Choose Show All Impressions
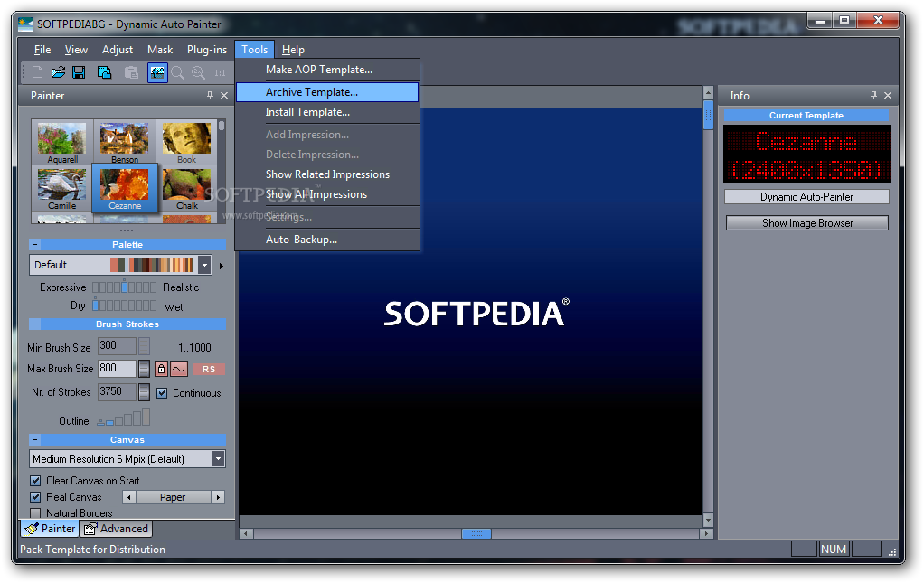This screenshot has width=924, height=583. (327, 194)
